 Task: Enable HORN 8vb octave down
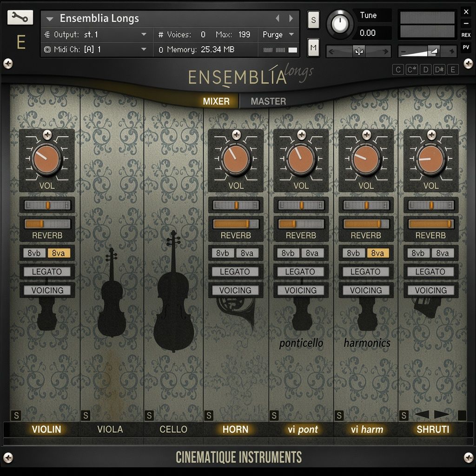[x=223, y=253]
